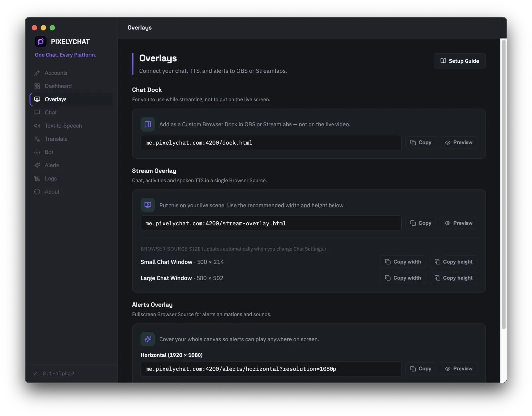Click the Chat Dock section heading
Viewport: 532px width, 416px height.
point(147,90)
